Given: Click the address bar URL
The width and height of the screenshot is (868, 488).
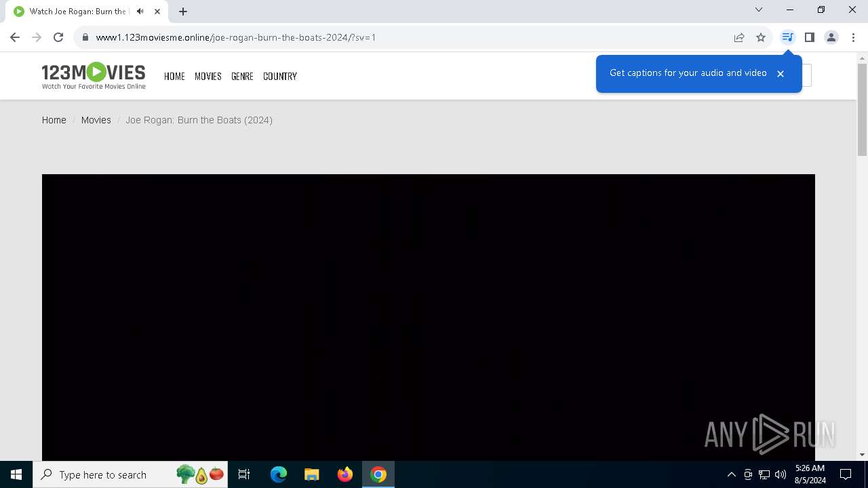Looking at the screenshot, I should (x=236, y=37).
